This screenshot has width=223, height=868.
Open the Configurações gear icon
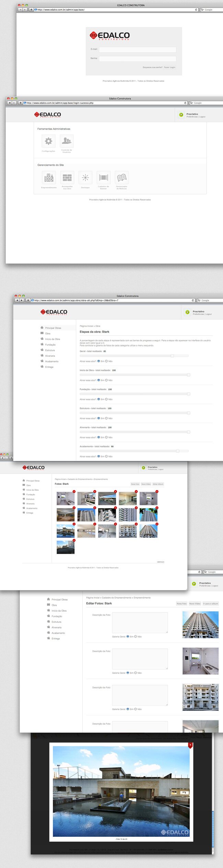tap(48, 141)
